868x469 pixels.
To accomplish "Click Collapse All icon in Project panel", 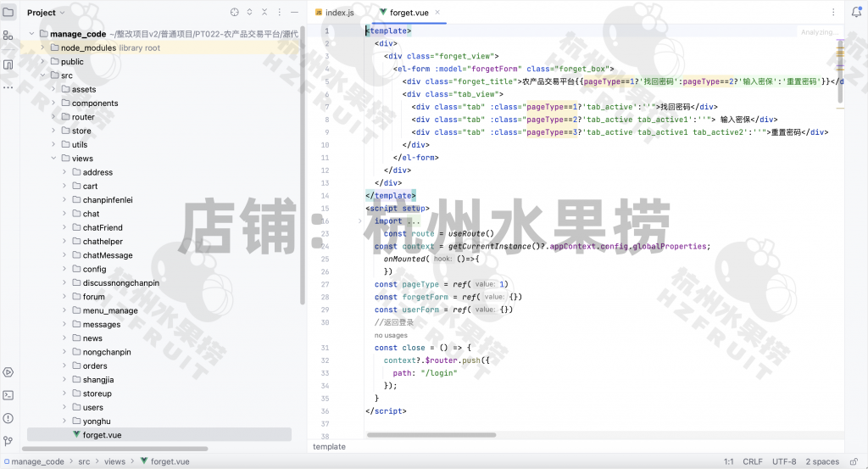I will [x=264, y=12].
